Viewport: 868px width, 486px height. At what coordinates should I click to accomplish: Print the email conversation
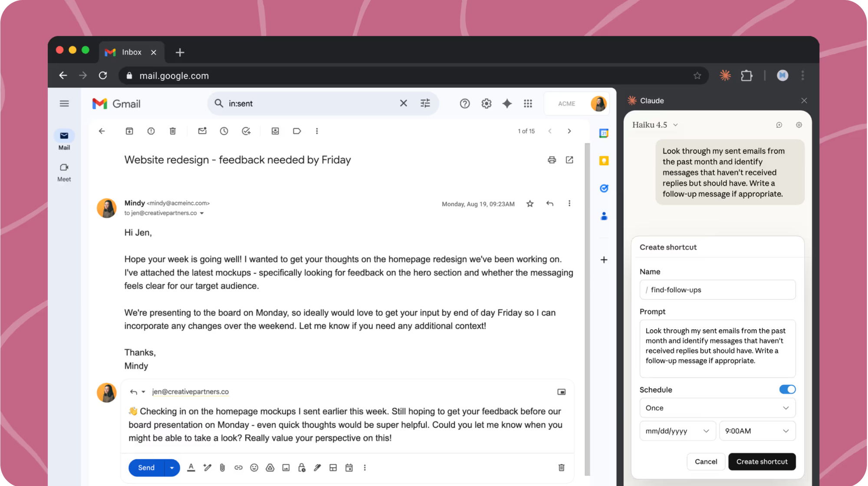(552, 160)
